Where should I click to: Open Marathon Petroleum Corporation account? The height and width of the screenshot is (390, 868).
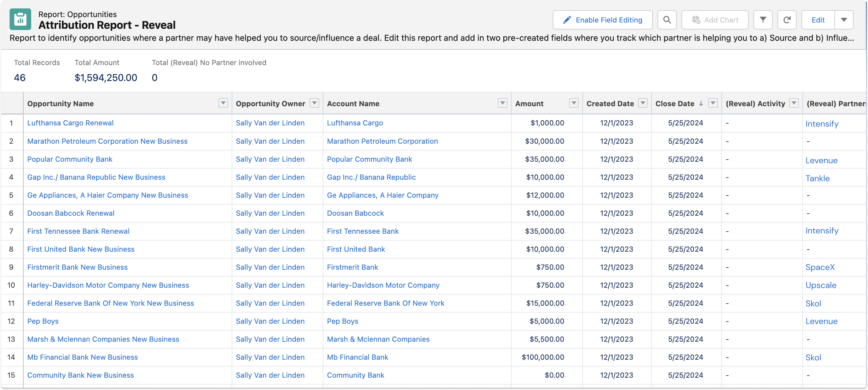click(x=382, y=141)
